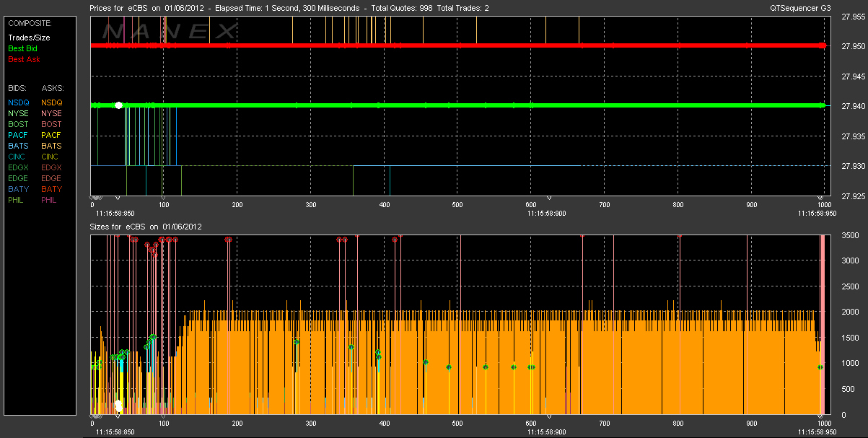Click the 27.925 price axis label
Image resolution: width=868 pixels, height=438 pixels.
(853, 196)
